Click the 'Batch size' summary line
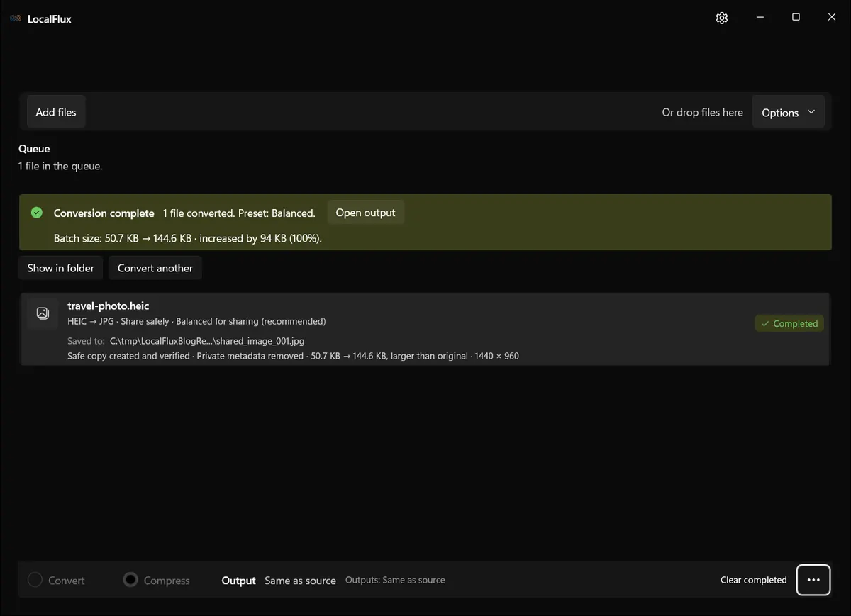This screenshot has width=851, height=616. point(188,238)
